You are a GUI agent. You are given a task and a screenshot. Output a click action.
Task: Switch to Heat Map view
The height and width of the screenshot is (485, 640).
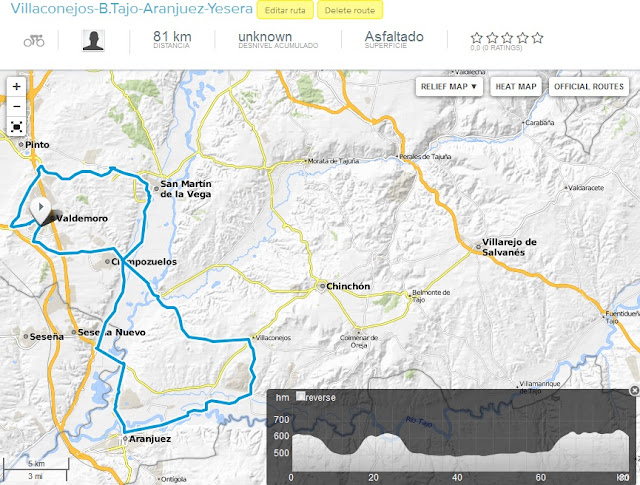click(516, 87)
